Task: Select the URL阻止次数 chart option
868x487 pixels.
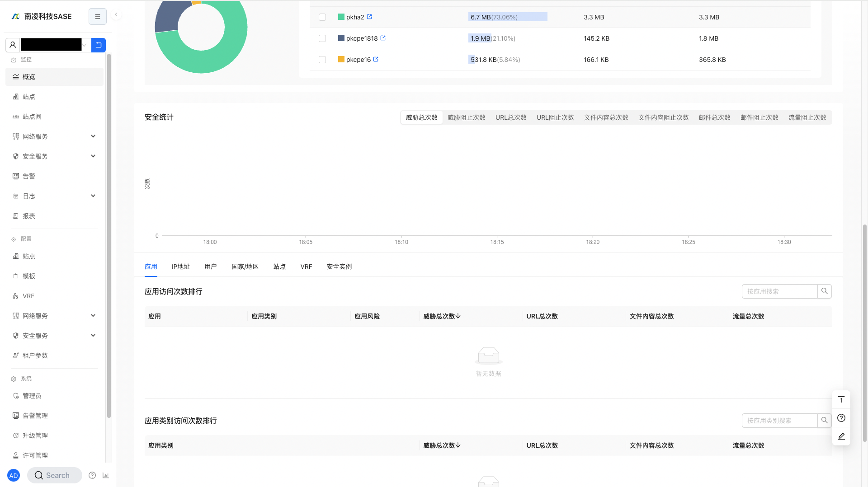Action: point(555,117)
